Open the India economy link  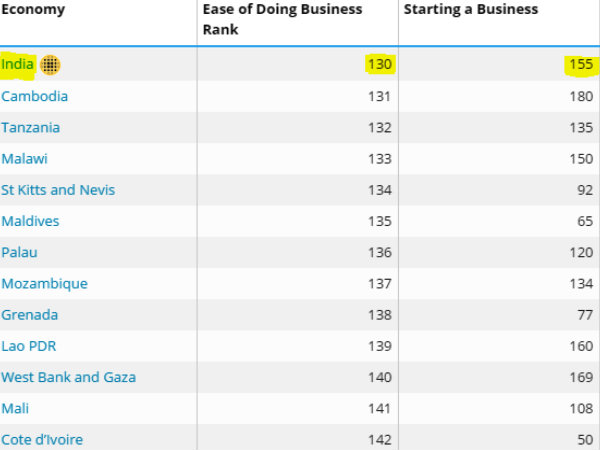18,65
